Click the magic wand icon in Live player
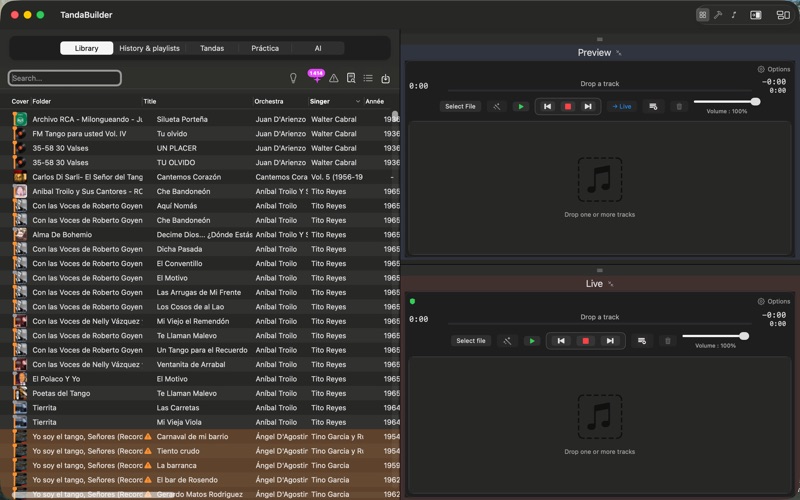This screenshot has width=800, height=500. click(507, 341)
